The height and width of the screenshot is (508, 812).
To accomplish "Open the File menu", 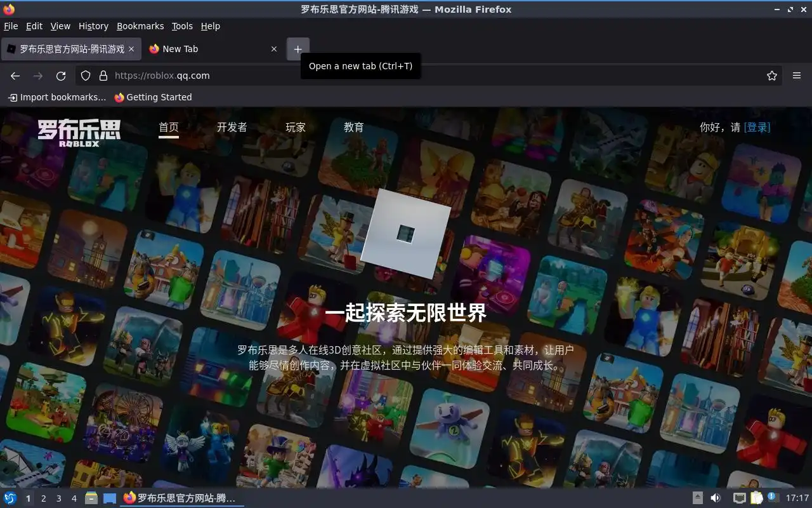I will pyautogui.click(x=11, y=26).
